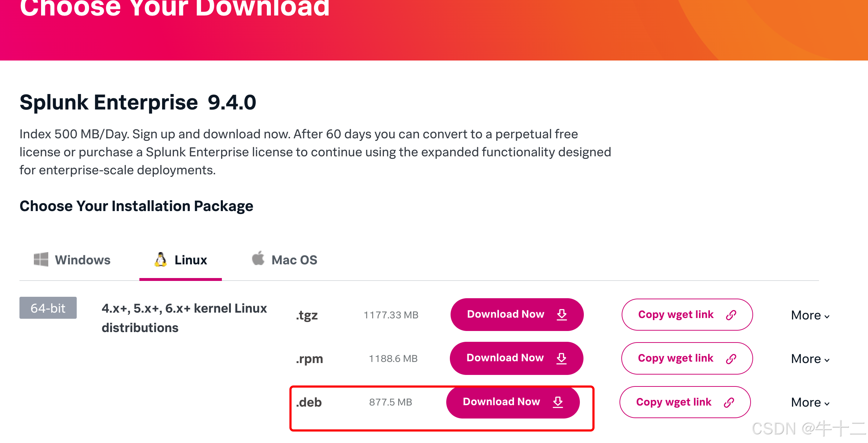
Task: Click the download arrow icon for .deb
Action: 558,402
